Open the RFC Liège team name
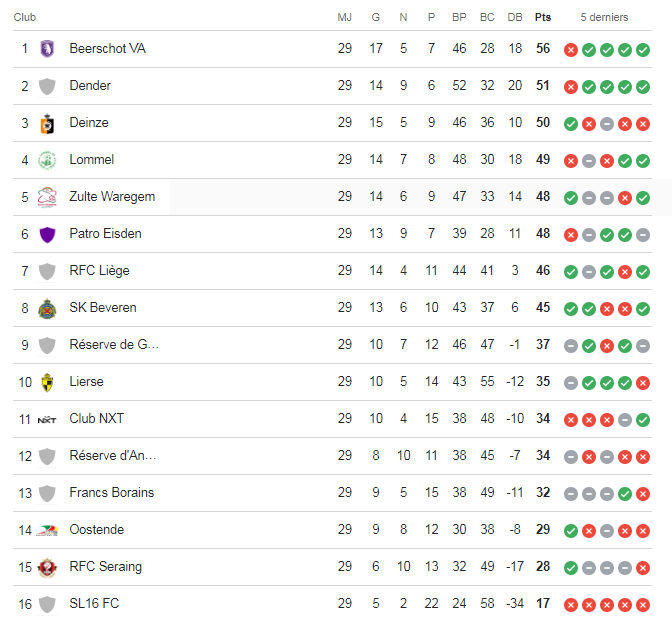The width and height of the screenshot is (672, 620). tap(99, 271)
